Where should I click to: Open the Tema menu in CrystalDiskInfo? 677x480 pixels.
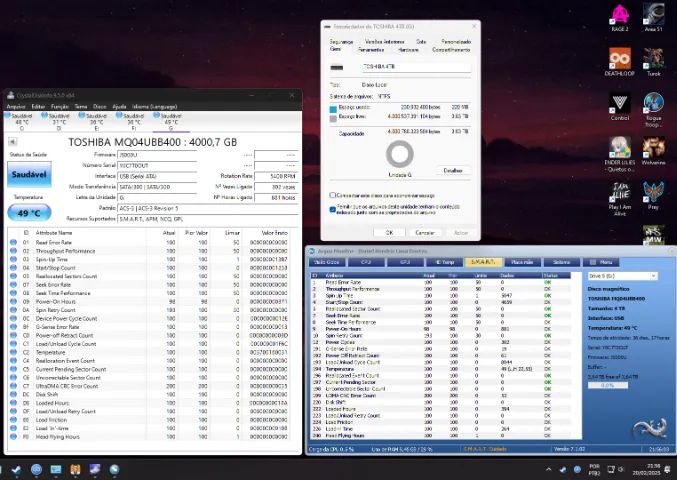coord(81,107)
